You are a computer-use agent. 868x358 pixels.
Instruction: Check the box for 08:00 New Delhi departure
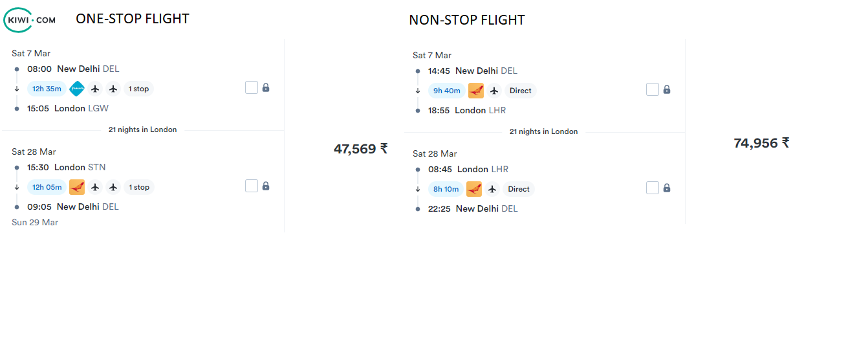[x=252, y=87]
